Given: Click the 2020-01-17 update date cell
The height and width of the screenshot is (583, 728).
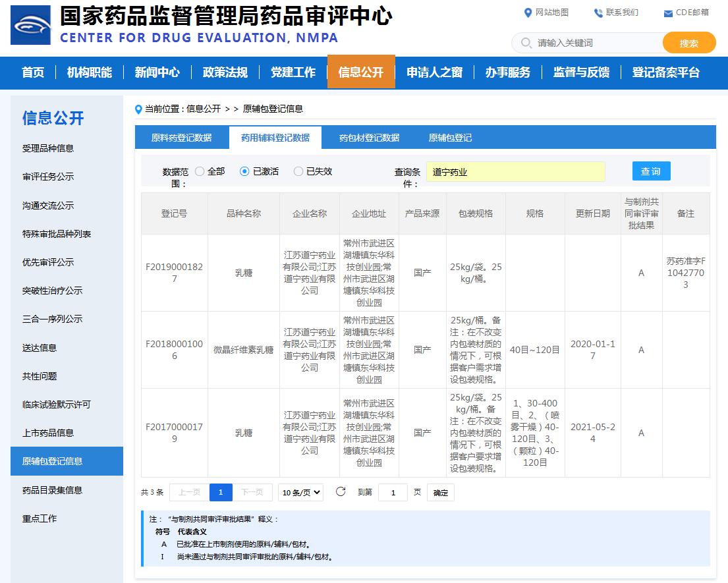Looking at the screenshot, I should [593, 350].
